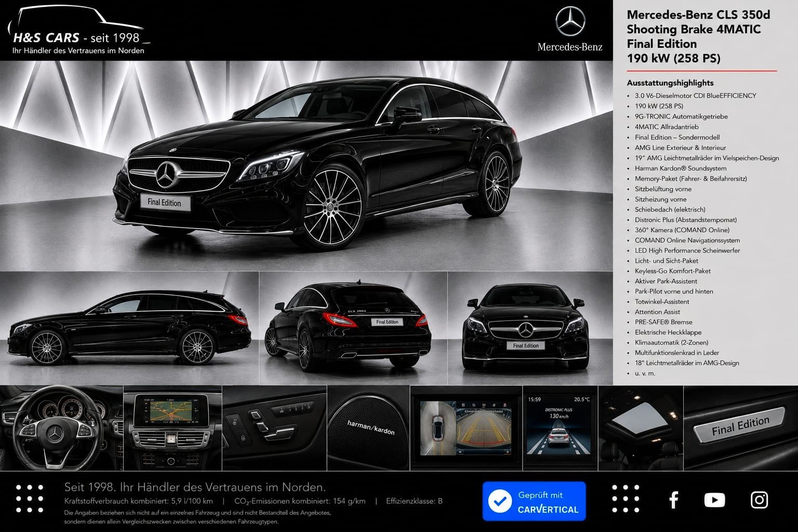Click '9G-TRONIC Automatikgetriebe' list item
This screenshot has height=532, width=798.
point(681,116)
